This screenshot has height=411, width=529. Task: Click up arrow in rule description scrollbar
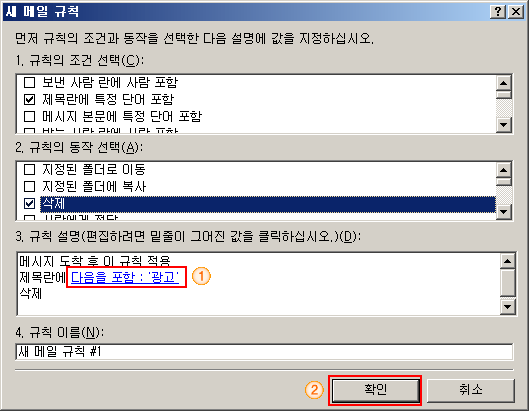pyautogui.click(x=507, y=261)
